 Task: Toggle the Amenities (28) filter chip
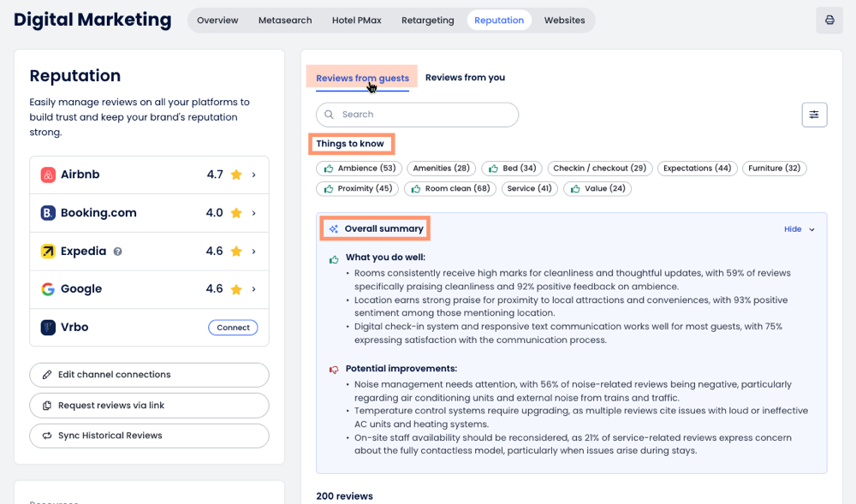click(x=441, y=169)
